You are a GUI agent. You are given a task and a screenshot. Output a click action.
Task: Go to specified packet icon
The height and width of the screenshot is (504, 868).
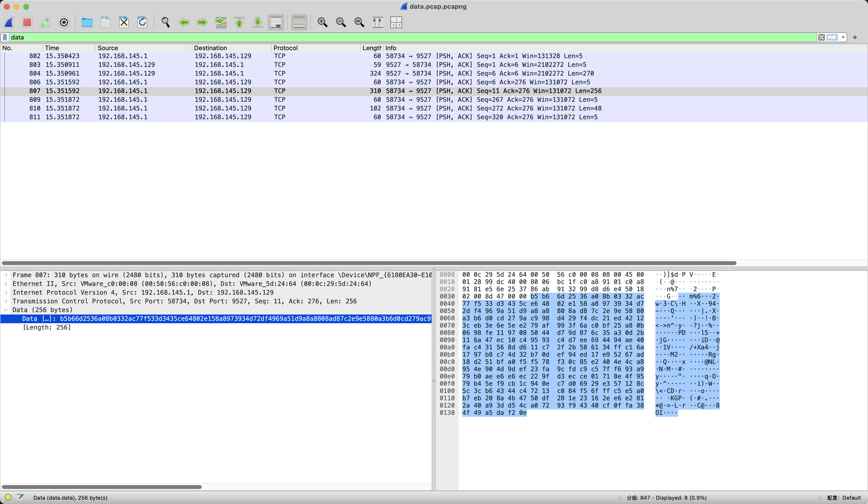[x=221, y=22]
